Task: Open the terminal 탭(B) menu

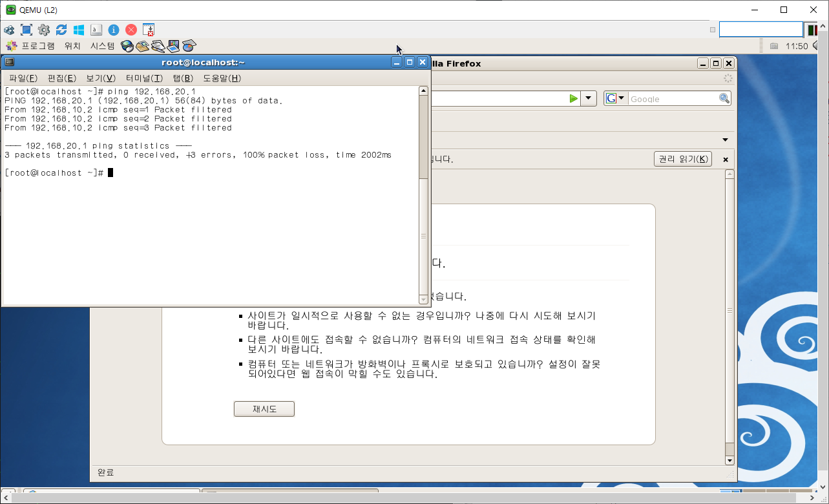Action: point(183,78)
